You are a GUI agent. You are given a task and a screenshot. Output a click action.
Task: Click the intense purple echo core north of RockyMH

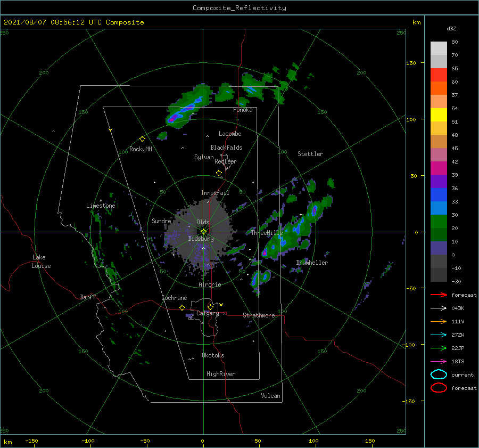(172, 119)
